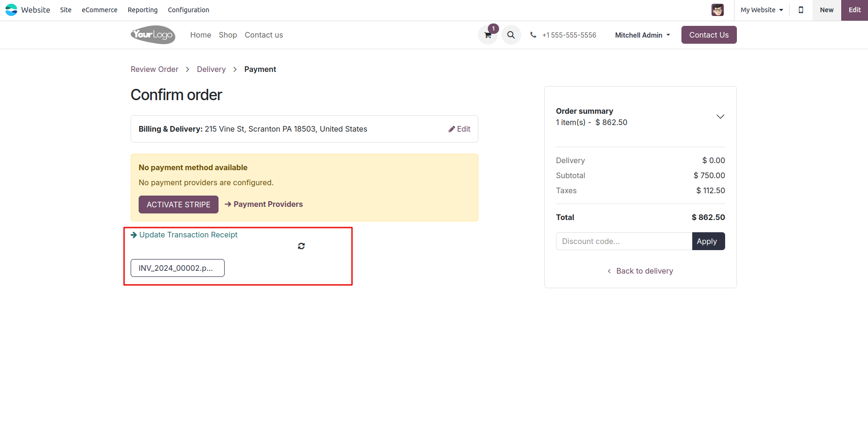Click the admin avatar icon
Image resolution: width=868 pixels, height=433 pixels.
pyautogui.click(x=717, y=10)
